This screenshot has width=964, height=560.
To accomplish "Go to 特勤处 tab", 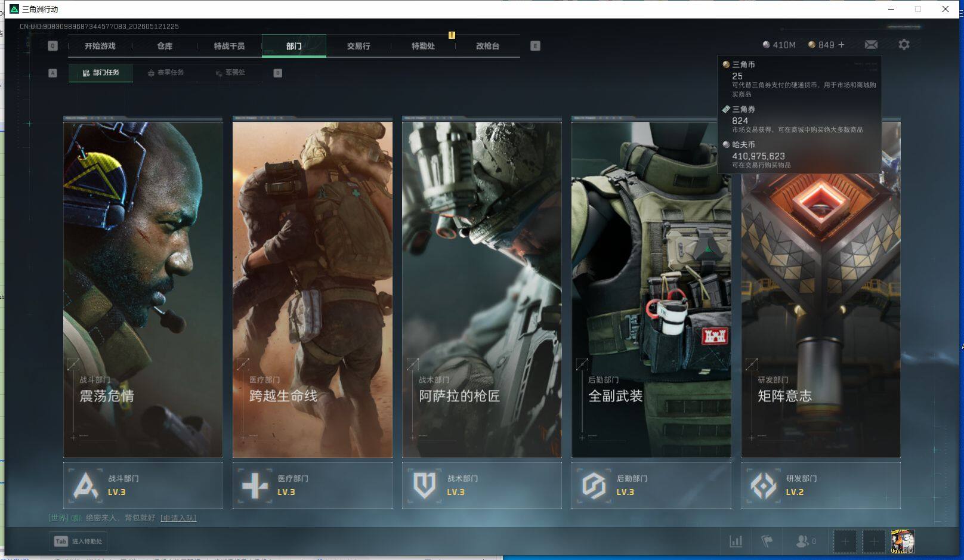I will point(423,46).
